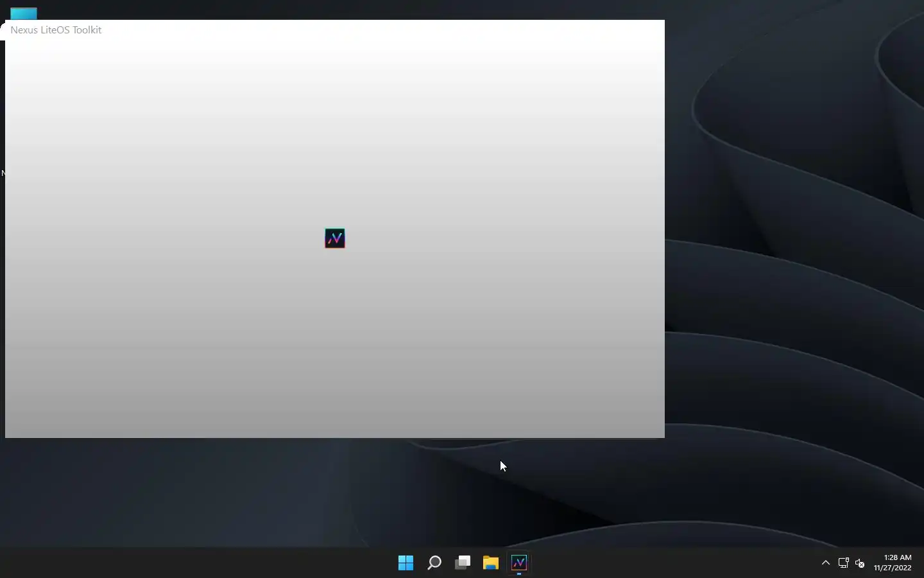
Task: Launch File Explorer from the taskbar
Action: pyautogui.click(x=491, y=563)
